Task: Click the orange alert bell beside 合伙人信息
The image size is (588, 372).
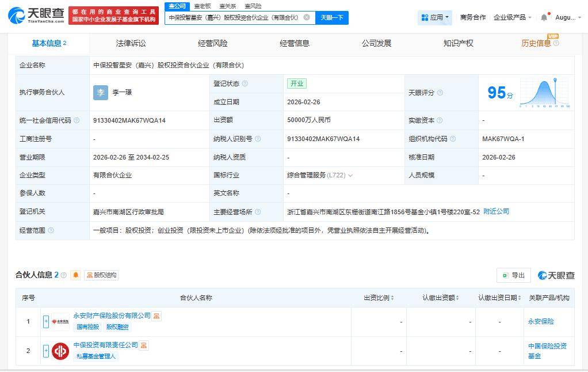Action: point(75,275)
